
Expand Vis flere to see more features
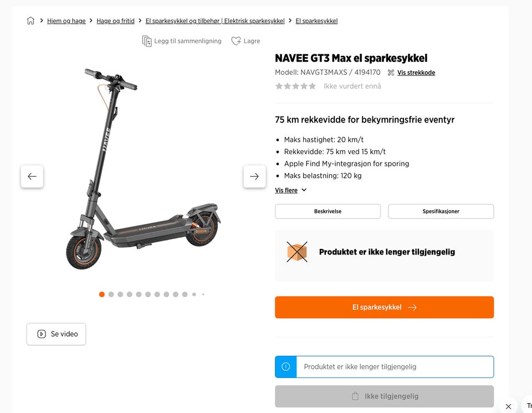coord(286,190)
